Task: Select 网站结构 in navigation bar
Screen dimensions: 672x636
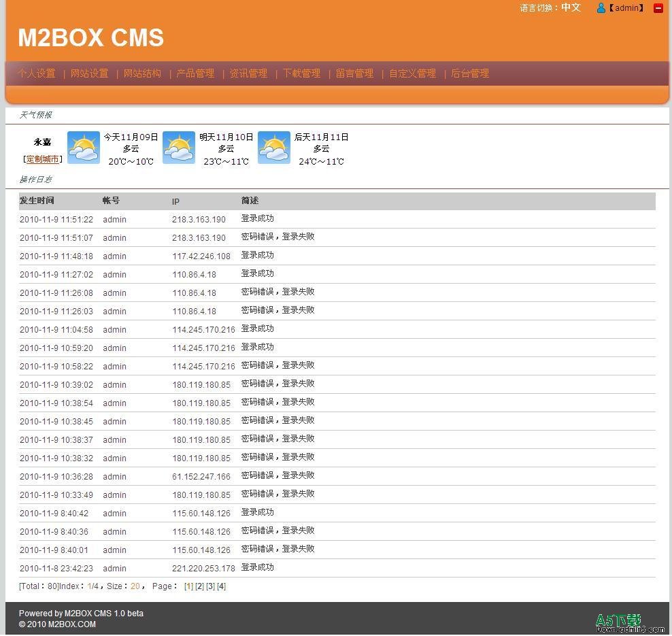Action: (x=143, y=73)
